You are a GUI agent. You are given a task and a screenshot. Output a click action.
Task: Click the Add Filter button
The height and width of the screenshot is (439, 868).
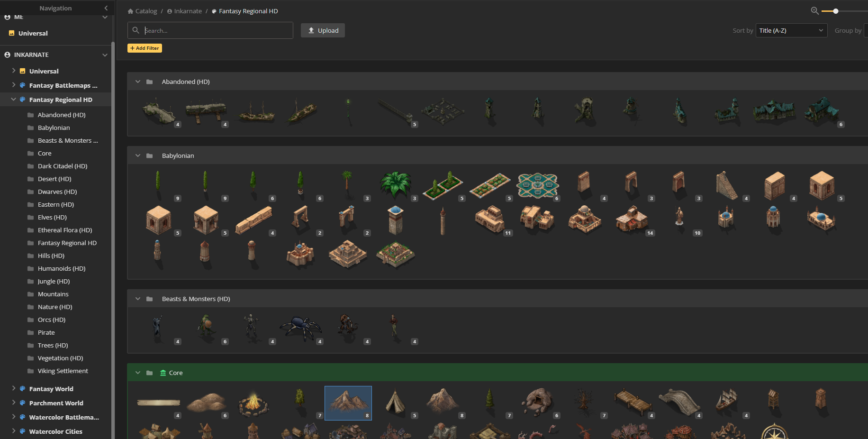click(x=145, y=48)
